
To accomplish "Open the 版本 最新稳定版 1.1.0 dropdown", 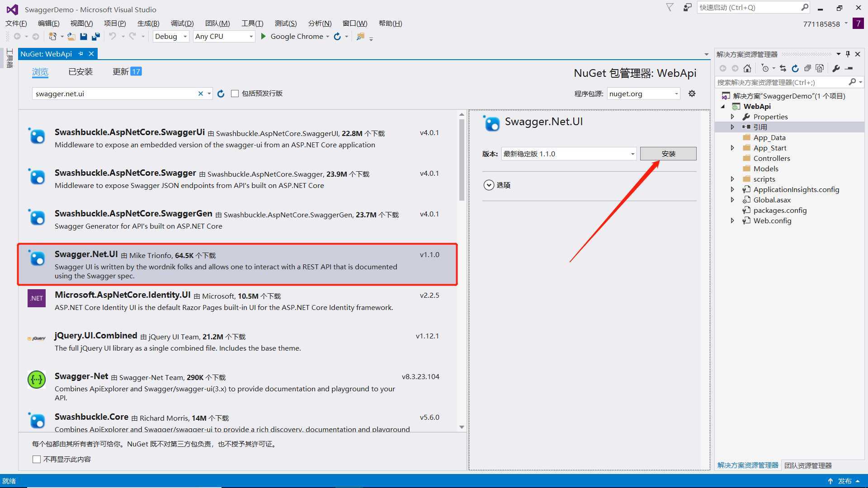I will click(x=569, y=154).
